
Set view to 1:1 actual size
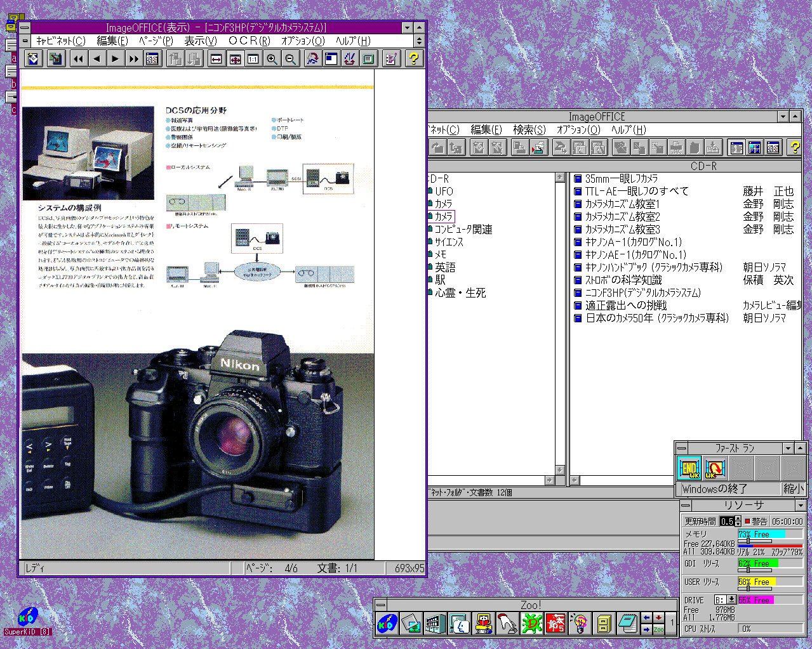pyautogui.click(x=253, y=59)
